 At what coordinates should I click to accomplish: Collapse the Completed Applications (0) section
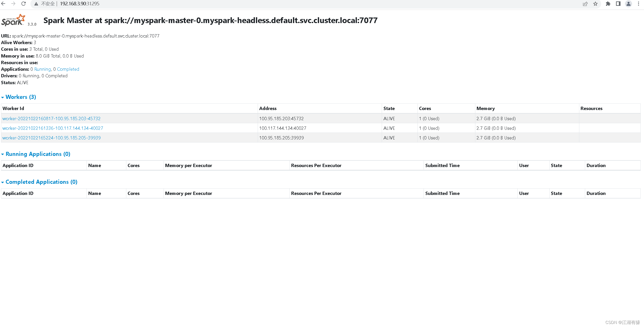[x=39, y=182]
